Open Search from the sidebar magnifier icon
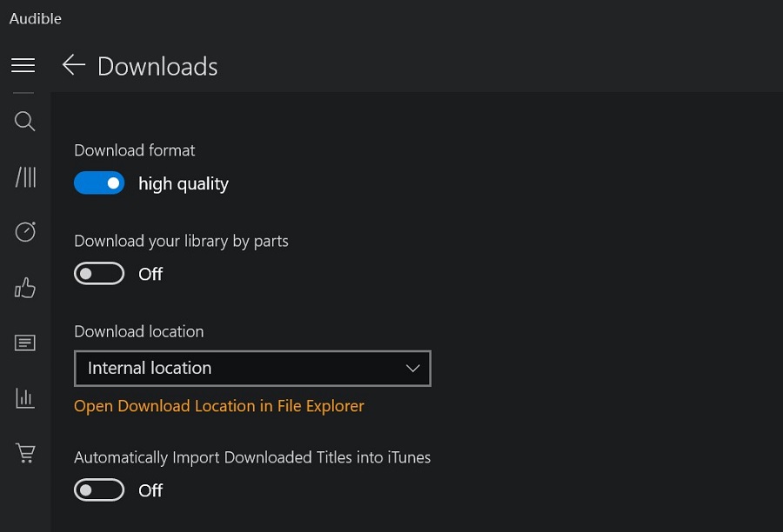 [25, 122]
